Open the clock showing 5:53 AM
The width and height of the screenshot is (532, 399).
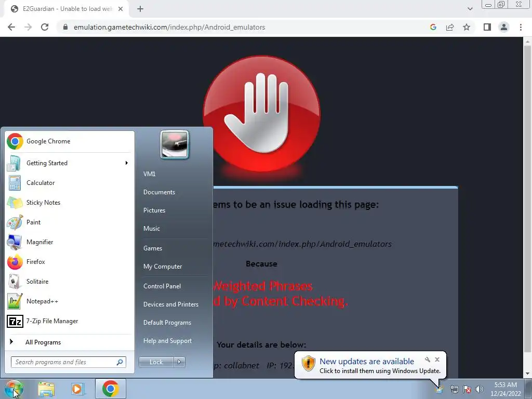pyautogui.click(x=506, y=389)
